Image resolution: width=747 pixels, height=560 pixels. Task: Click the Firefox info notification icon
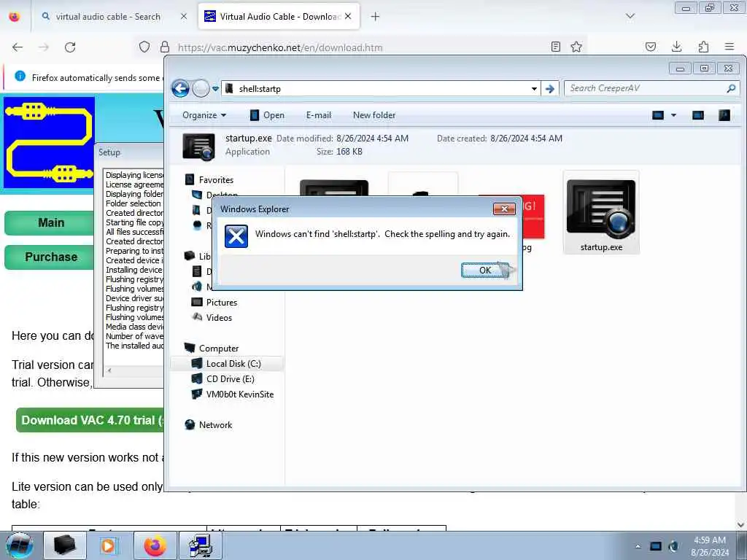click(x=20, y=76)
